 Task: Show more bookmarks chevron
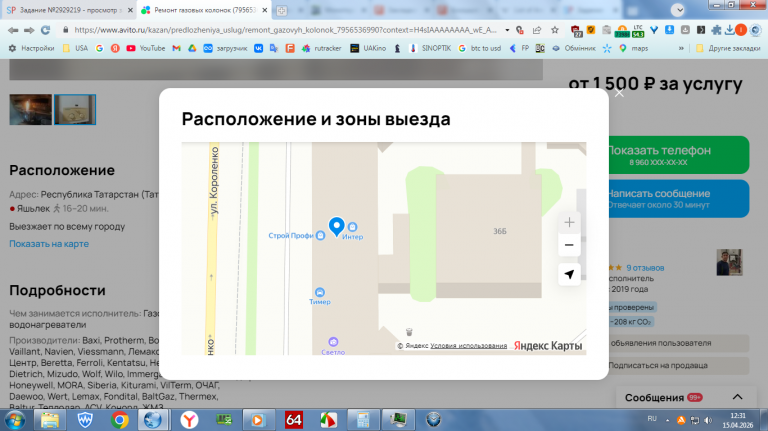(x=681, y=48)
